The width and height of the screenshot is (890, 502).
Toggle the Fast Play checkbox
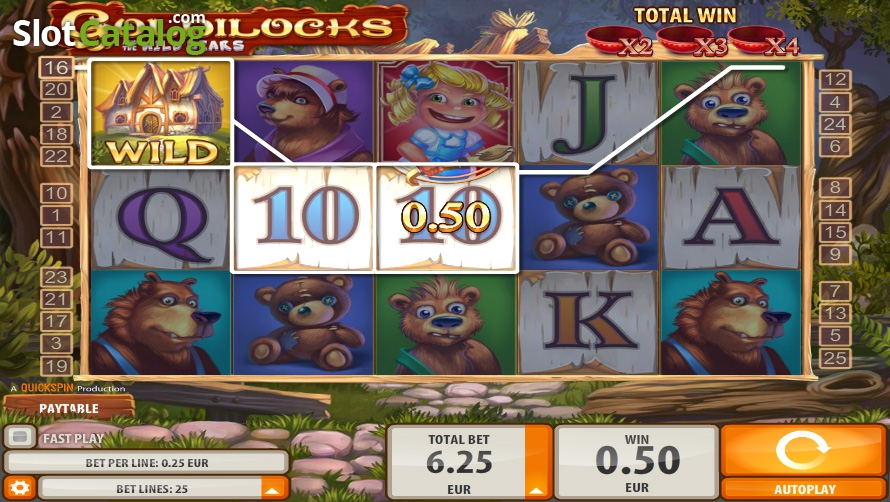pyautogui.click(x=20, y=437)
